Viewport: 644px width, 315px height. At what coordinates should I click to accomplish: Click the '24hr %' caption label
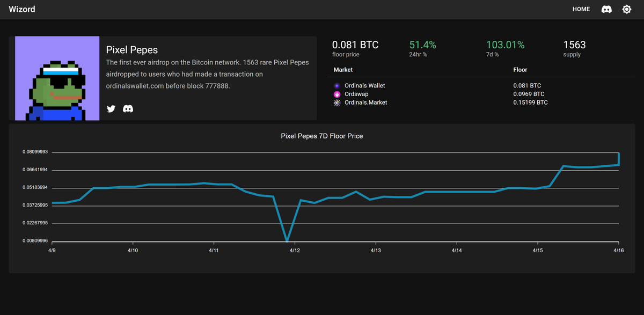(x=418, y=55)
